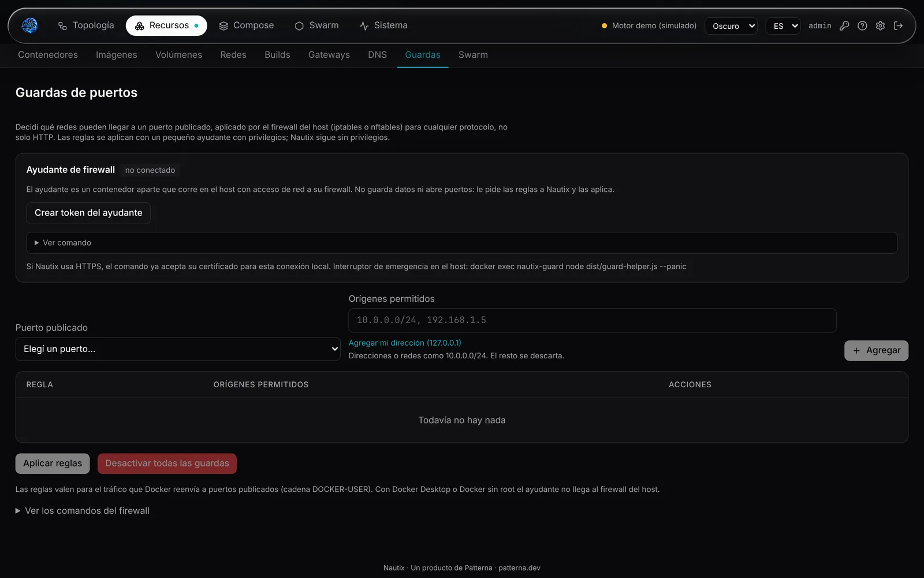Click the Nautix footer text
This screenshot has width=924, height=578.
[462, 568]
